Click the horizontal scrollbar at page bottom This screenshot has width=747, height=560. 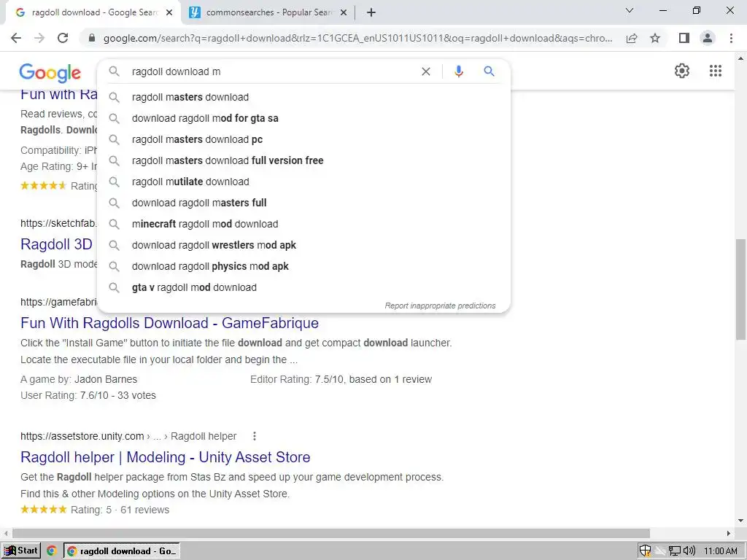331,533
